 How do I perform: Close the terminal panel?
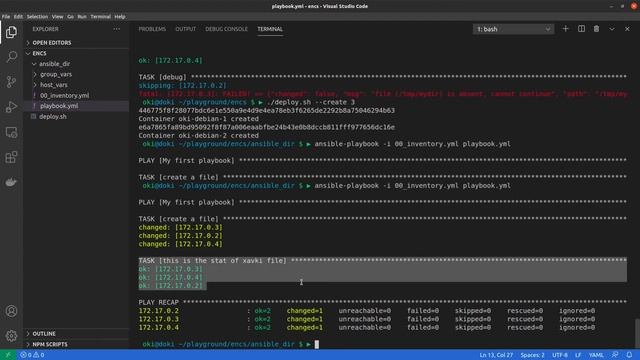pos(627,29)
